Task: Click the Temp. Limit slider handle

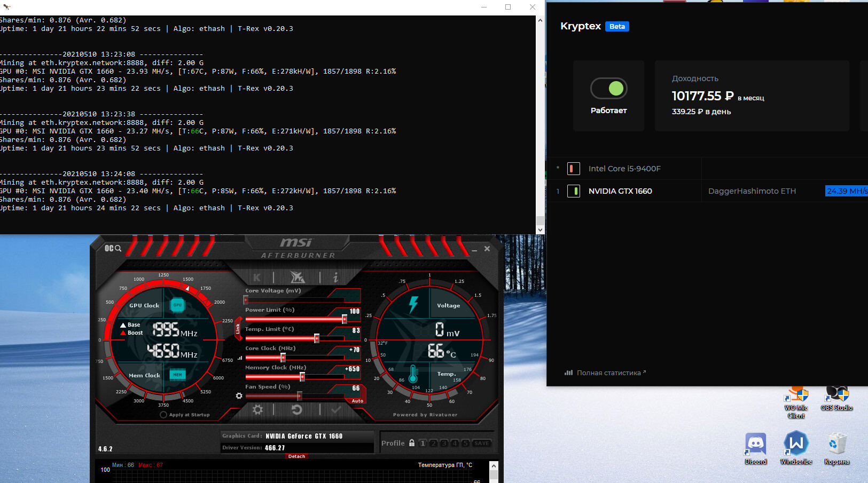Action: tap(317, 338)
